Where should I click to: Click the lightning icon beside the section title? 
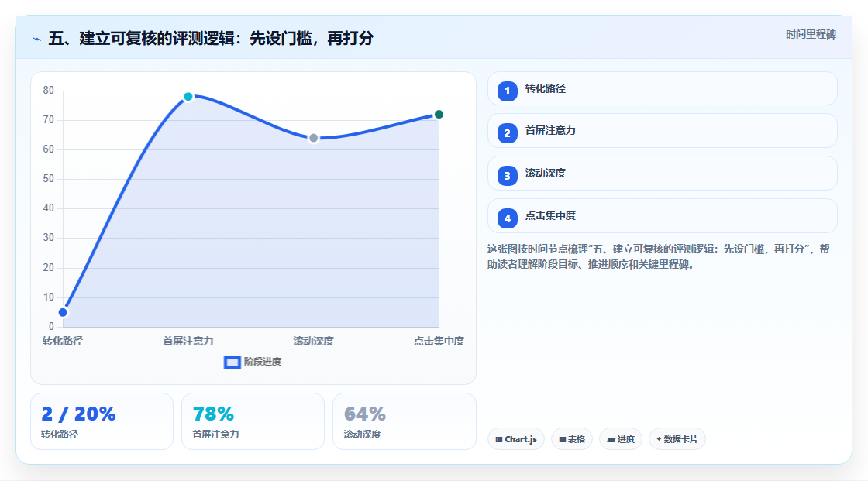[x=37, y=39]
